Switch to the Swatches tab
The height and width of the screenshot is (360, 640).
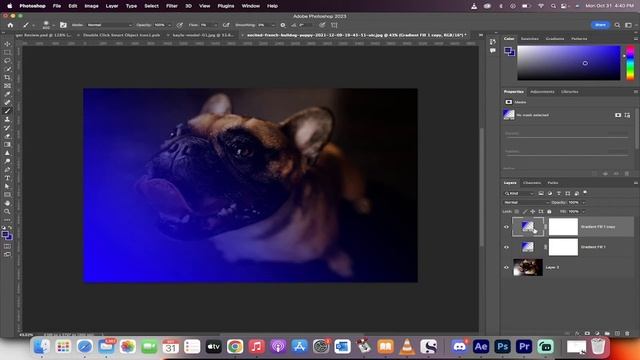[x=530, y=39]
